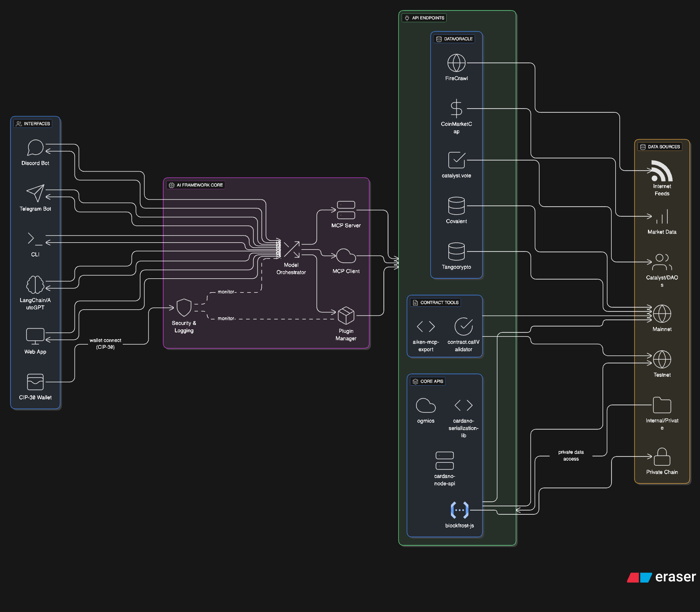
Task: Click the eraser logo watermark
Action: [x=661, y=577]
